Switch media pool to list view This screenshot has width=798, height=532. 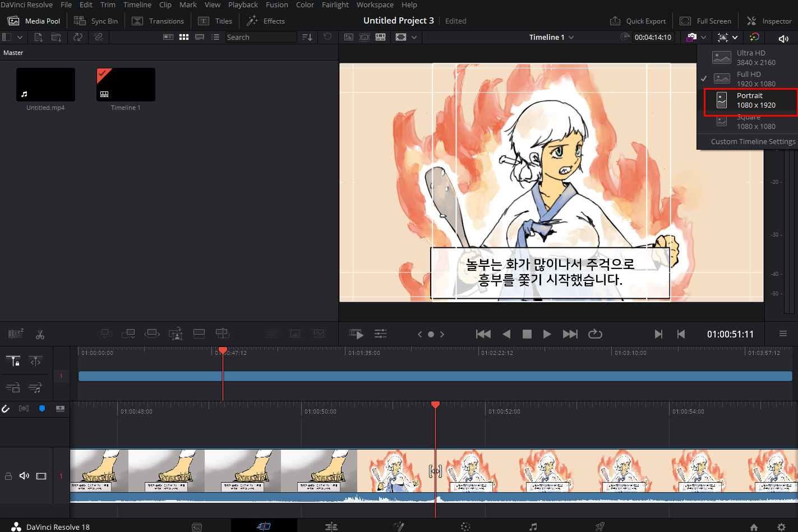(215, 37)
